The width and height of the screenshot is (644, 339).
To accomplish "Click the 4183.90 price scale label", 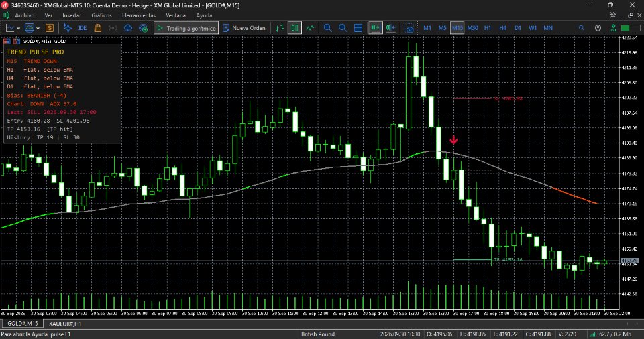I will [629, 158].
